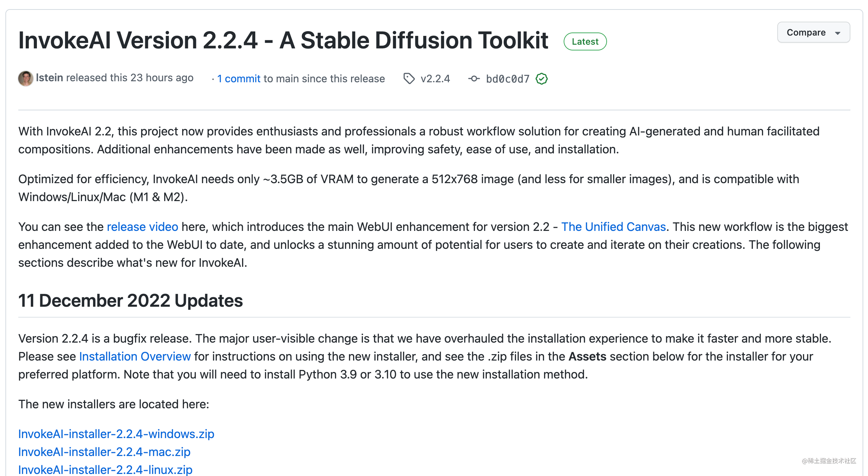Open the Compare dropdown
868x476 pixels.
(x=813, y=33)
